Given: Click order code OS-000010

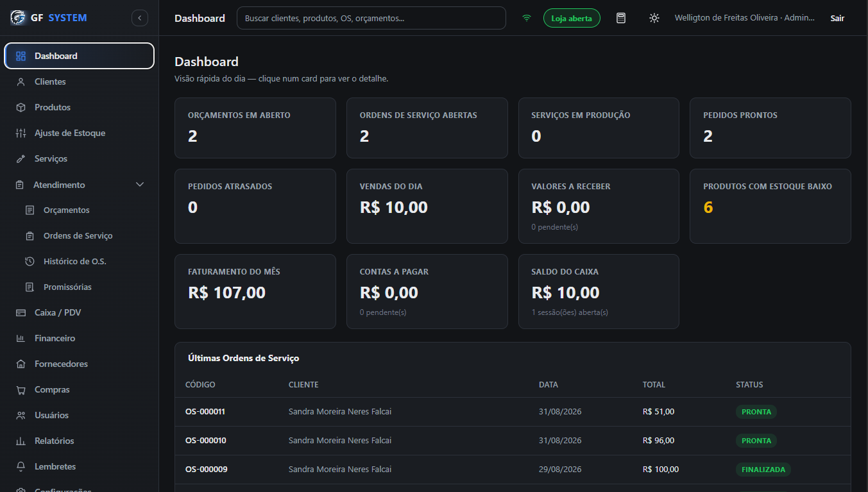Looking at the screenshot, I should coord(206,441).
